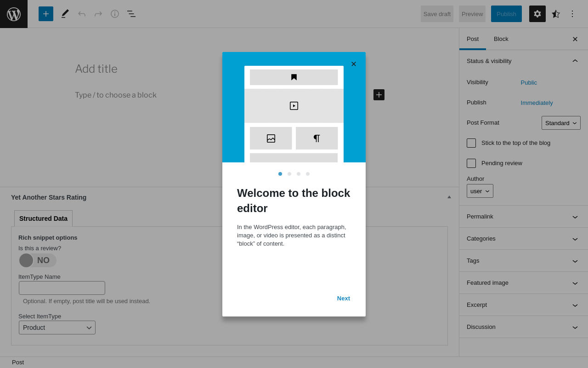
Task: Go to fourth welcome guide page dot
Action: (308, 174)
